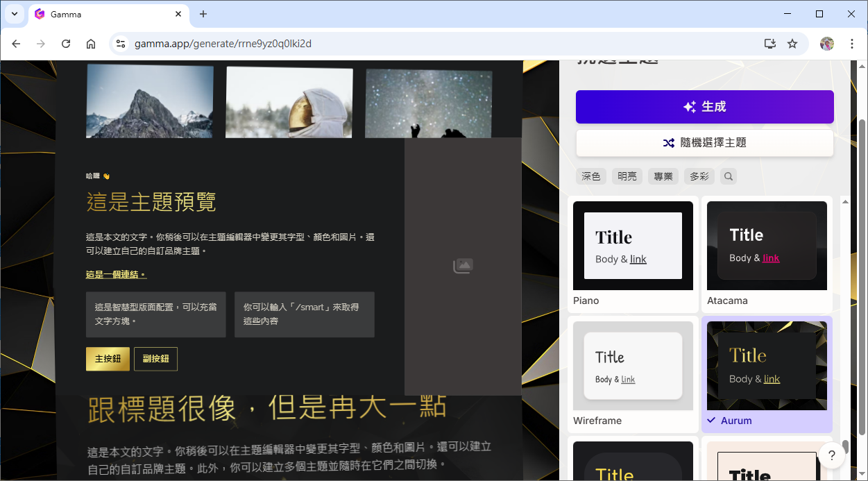Click the starry sky photo thumbnail

[429, 103]
